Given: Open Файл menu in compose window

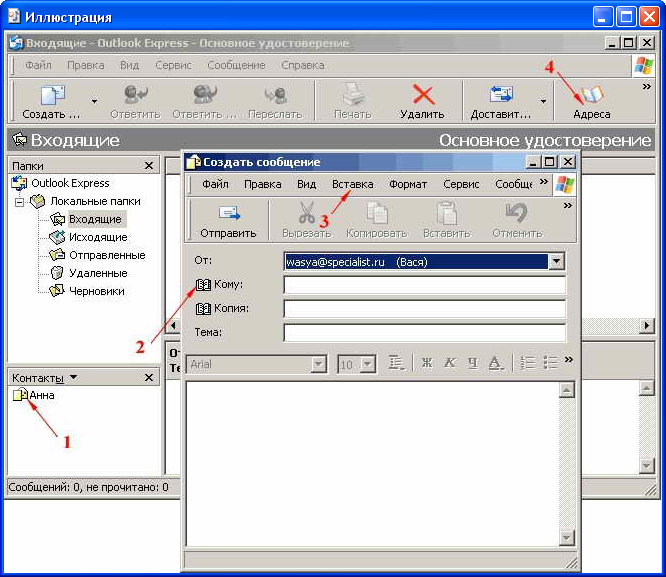Looking at the screenshot, I should click(215, 184).
